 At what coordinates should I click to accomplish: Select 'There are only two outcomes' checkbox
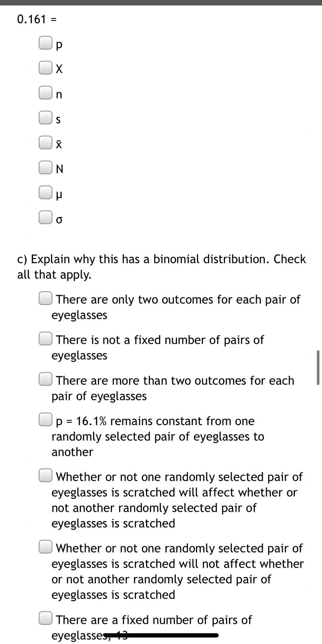click(x=45, y=298)
